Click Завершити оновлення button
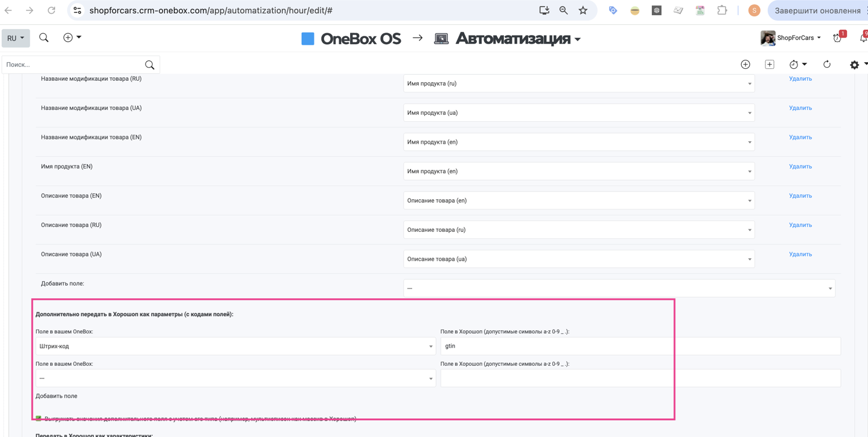The image size is (868, 437). [817, 10]
